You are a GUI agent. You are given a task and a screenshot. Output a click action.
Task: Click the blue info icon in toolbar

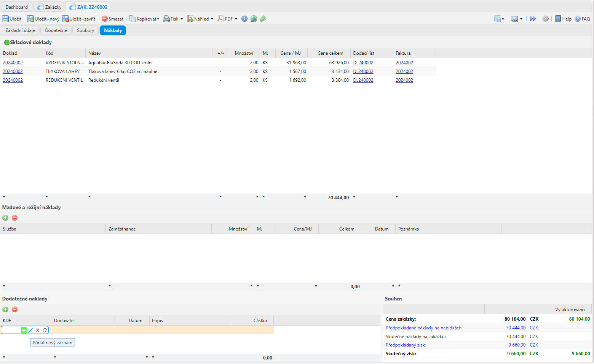(244, 19)
